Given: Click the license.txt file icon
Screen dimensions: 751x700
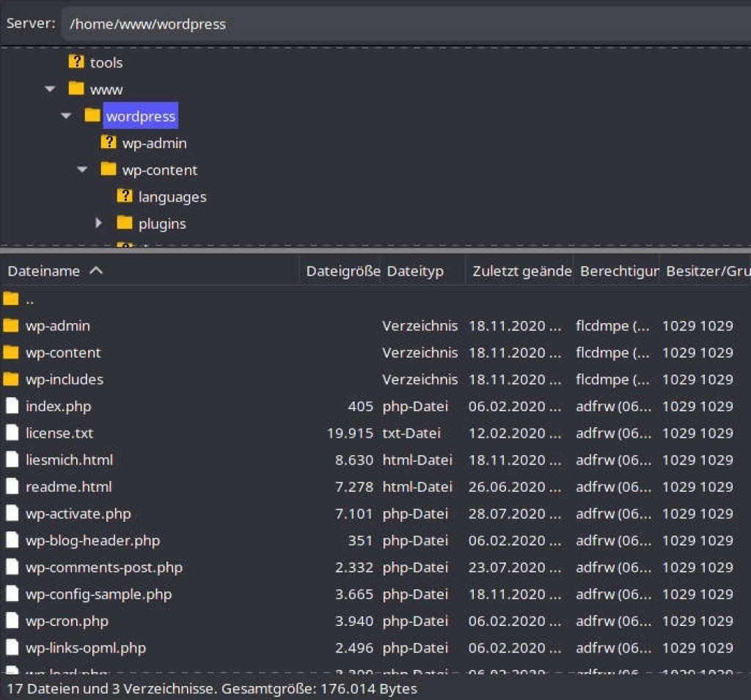Looking at the screenshot, I should (x=12, y=433).
